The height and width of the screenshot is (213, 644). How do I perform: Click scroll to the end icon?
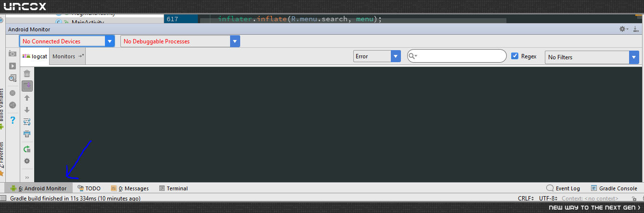pos(27,86)
